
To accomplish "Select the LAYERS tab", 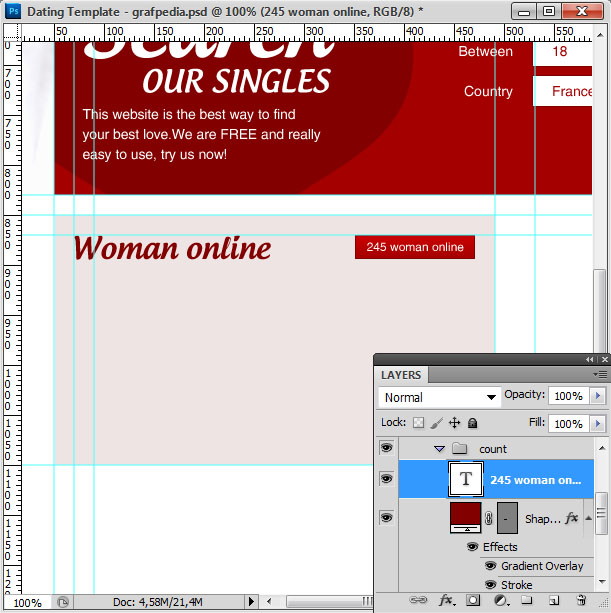I will pos(401,375).
